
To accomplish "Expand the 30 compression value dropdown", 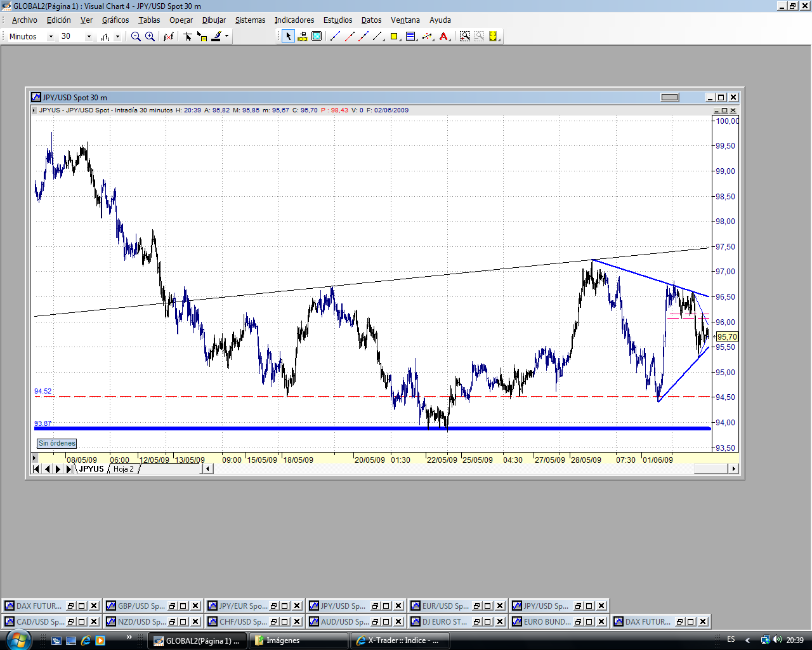I will pyautogui.click(x=89, y=37).
